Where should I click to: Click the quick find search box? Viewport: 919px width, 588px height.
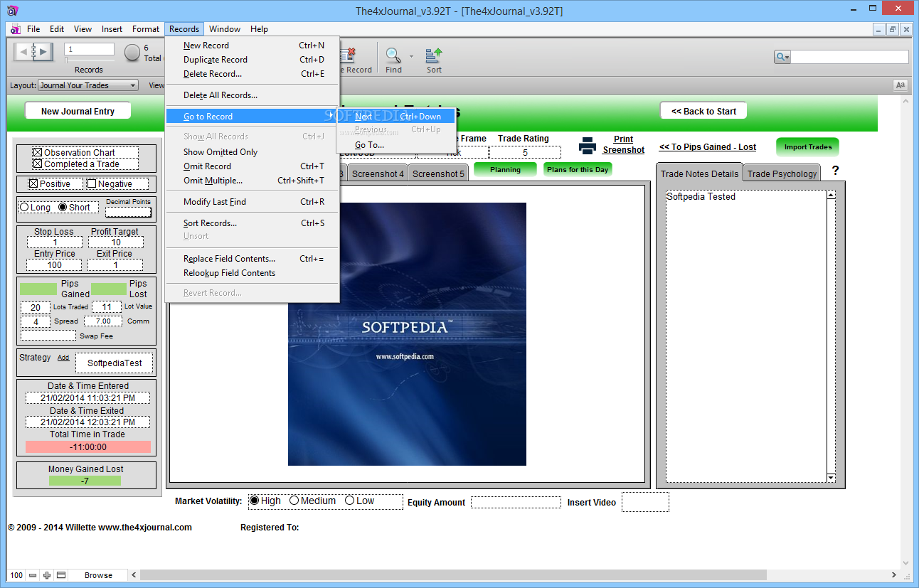point(849,57)
